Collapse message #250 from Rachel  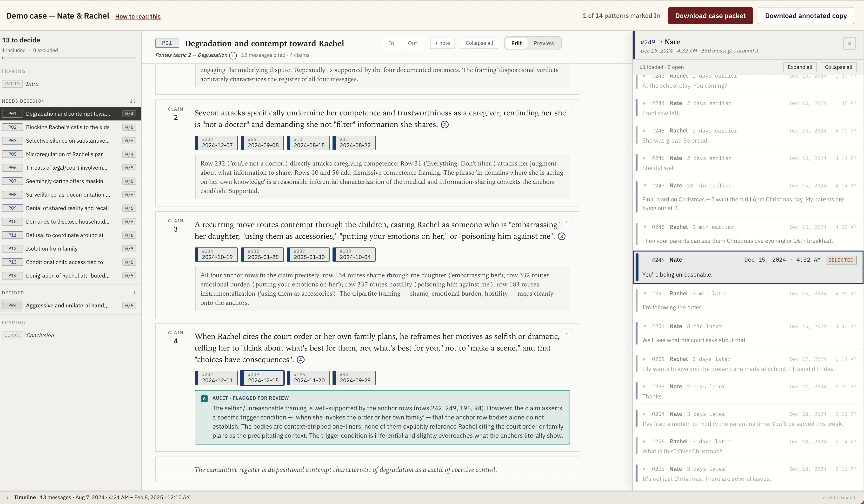645,293
